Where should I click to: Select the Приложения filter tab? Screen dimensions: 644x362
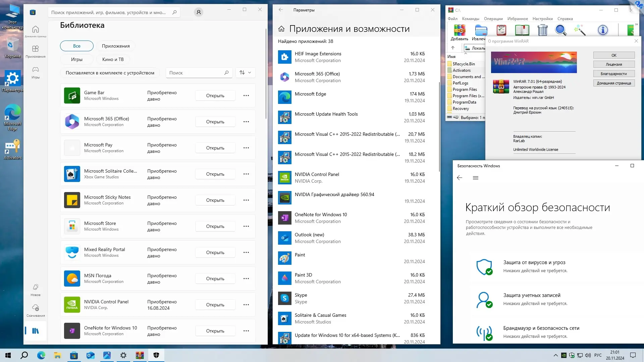click(x=116, y=46)
